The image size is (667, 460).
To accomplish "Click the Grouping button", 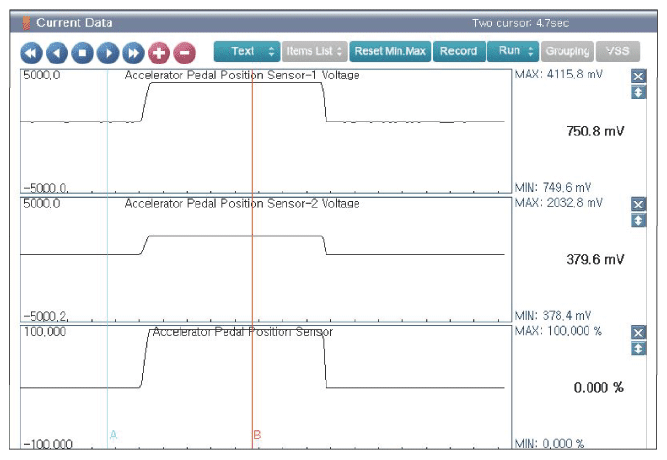I will pyautogui.click(x=567, y=51).
